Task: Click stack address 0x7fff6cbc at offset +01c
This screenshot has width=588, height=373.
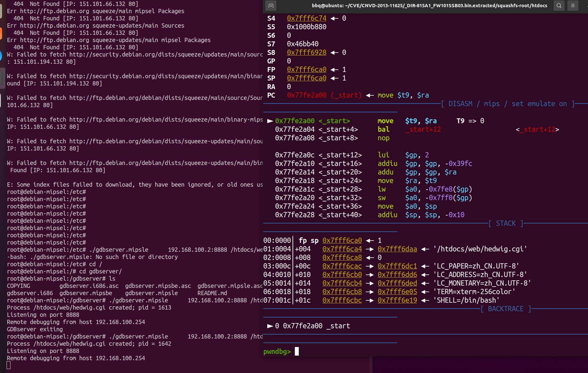Action: click(342, 300)
